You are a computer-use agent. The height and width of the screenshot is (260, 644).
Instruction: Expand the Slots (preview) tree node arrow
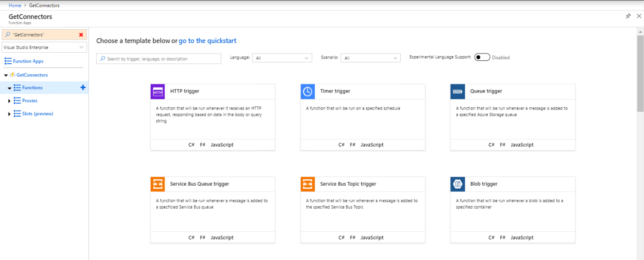click(x=10, y=114)
